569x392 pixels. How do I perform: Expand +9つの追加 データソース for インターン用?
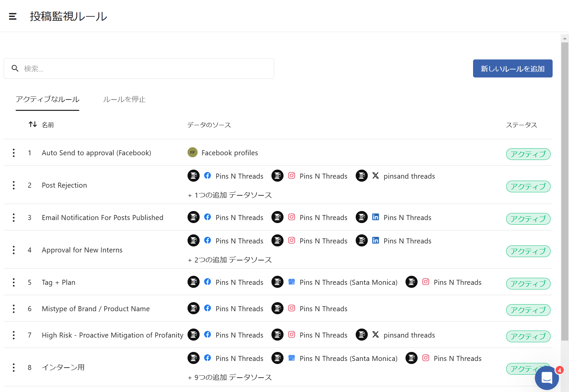pos(230,377)
